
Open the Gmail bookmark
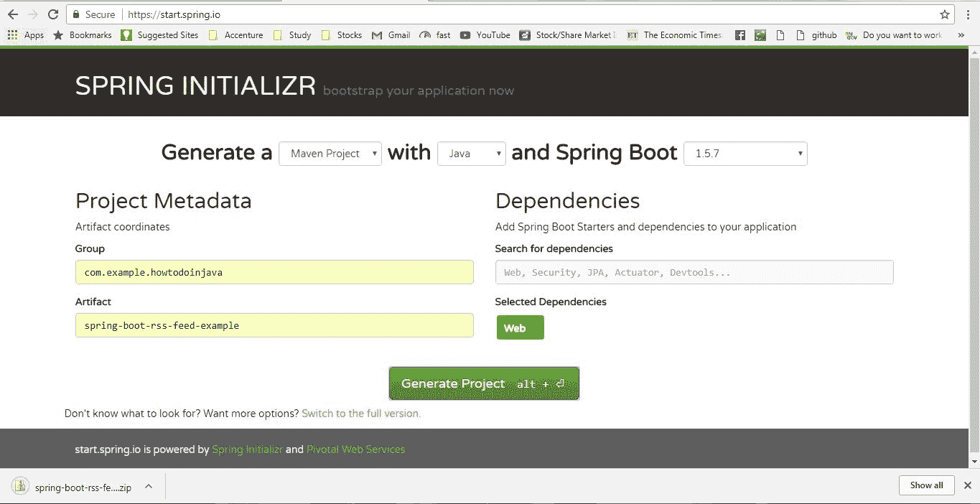(x=391, y=34)
